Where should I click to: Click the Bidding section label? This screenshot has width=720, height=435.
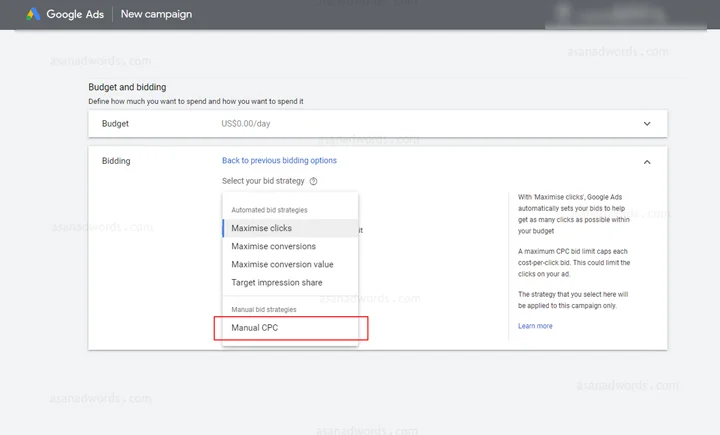pyautogui.click(x=116, y=161)
